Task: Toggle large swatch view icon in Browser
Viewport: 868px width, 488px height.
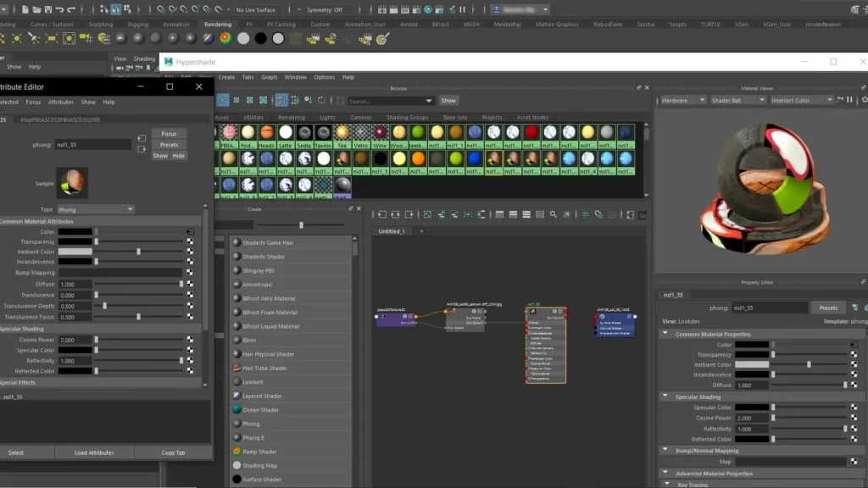Action: [264, 100]
